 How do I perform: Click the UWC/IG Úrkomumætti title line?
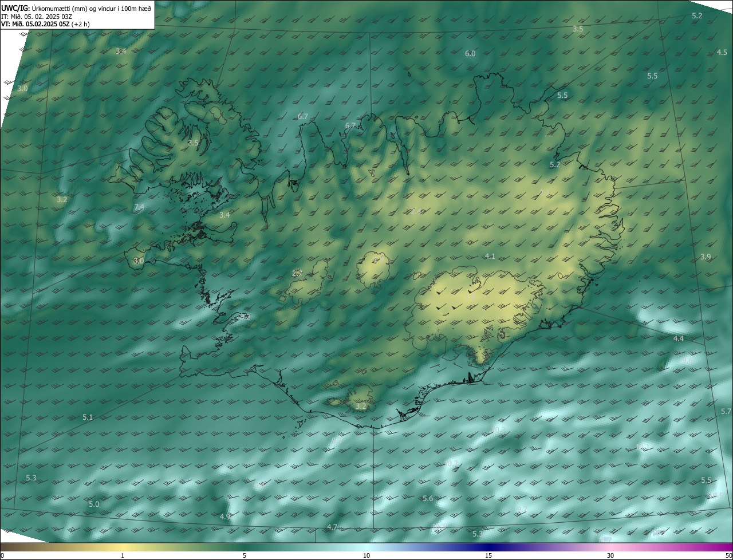77,8
